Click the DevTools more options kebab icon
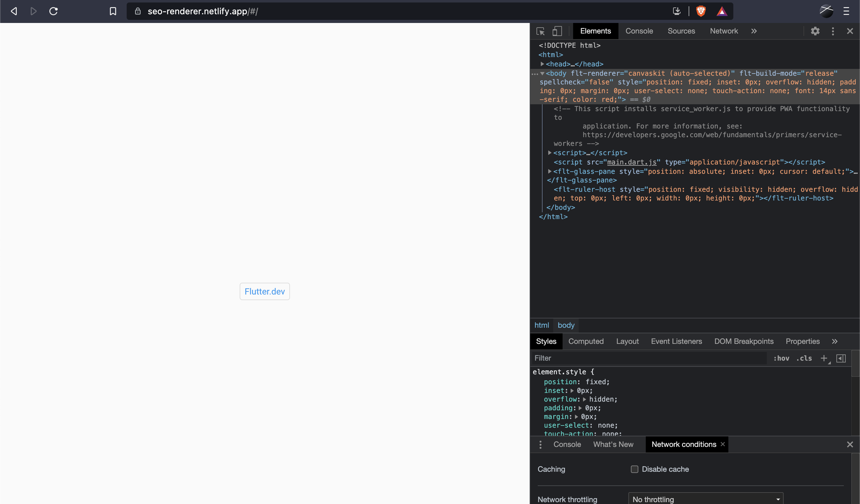Image resolution: width=860 pixels, height=504 pixels. point(833,31)
